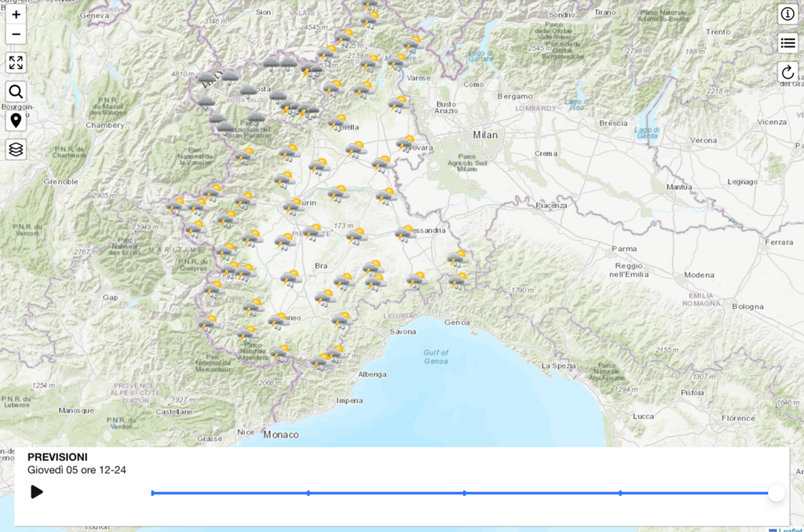Click the location pin marker button
Viewport: 804px width, 532px height.
pos(16,120)
